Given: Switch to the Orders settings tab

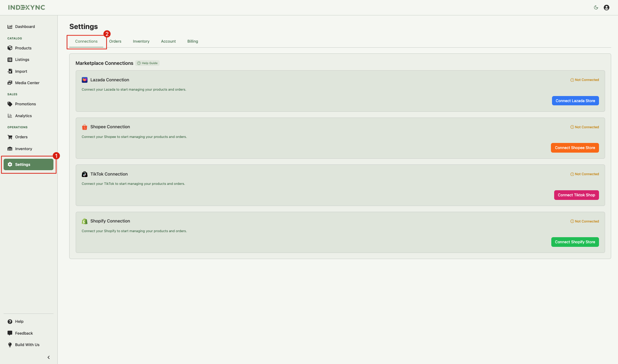Looking at the screenshot, I should point(115,41).
